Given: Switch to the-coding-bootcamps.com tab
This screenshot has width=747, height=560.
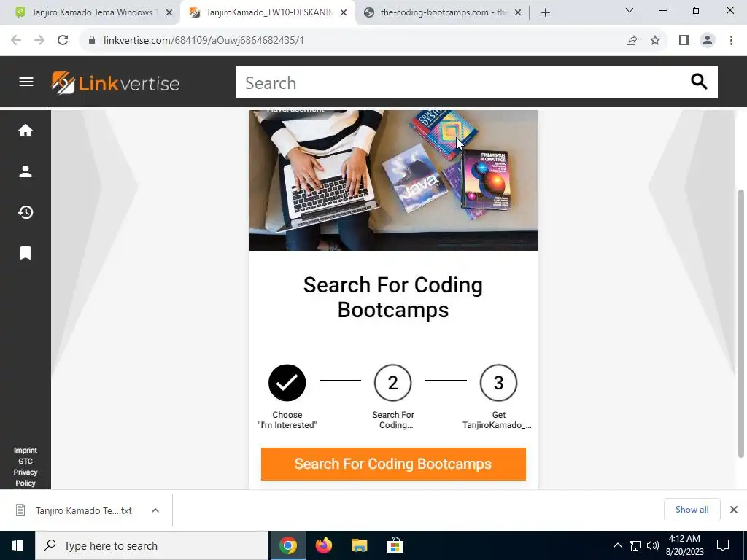Looking at the screenshot, I should [443, 12].
